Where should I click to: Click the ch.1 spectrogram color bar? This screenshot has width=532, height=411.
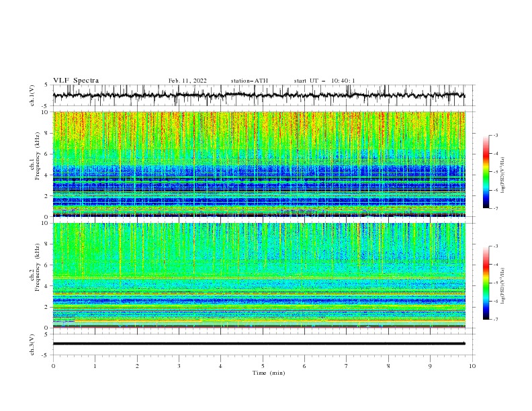point(486,172)
